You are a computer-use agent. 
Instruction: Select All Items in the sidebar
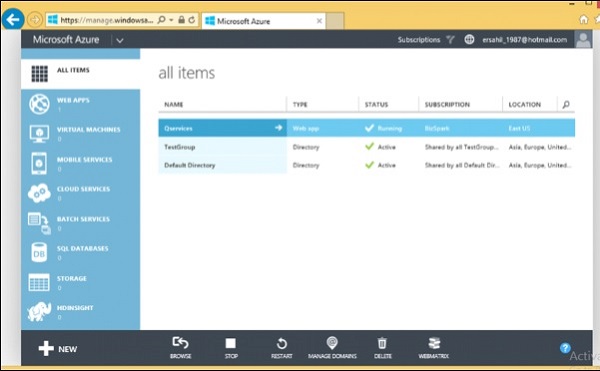click(81, 73)
